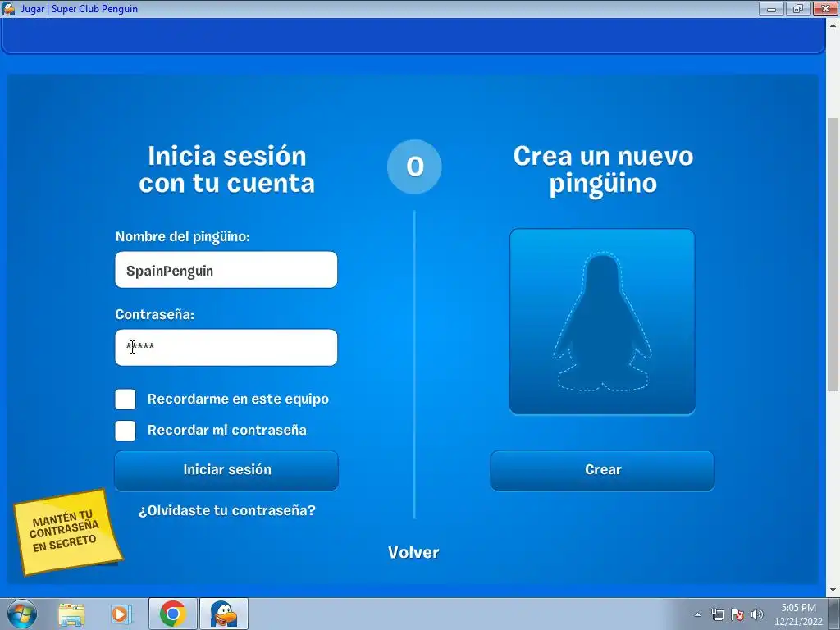Click the Crea un nuevo pingüino heading

(x=603, y=170)
